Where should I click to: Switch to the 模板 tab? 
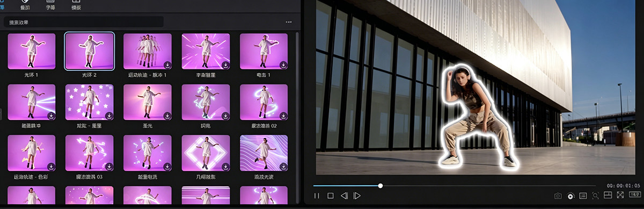point(77,5)
